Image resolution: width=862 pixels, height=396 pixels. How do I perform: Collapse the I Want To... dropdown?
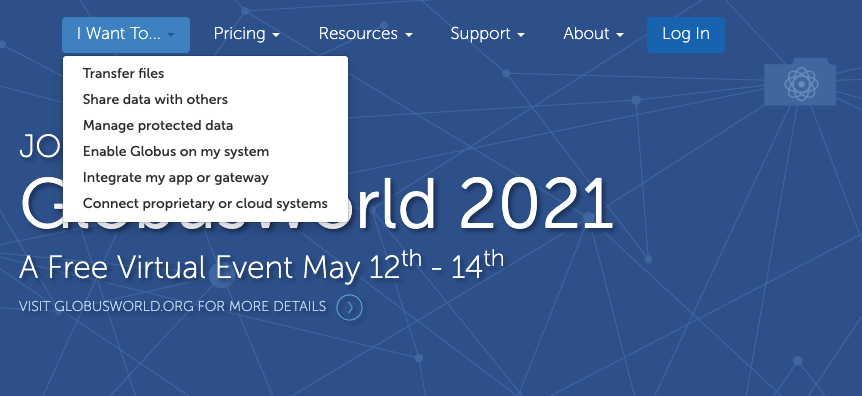[126, 35]
